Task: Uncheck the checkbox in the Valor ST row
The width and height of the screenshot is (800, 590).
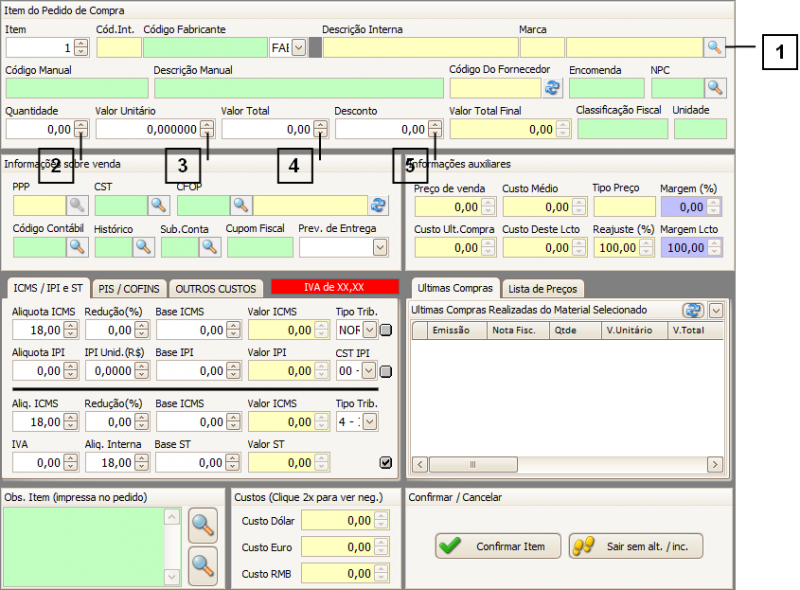Action: pyautogui.click(x=386, y=462)
